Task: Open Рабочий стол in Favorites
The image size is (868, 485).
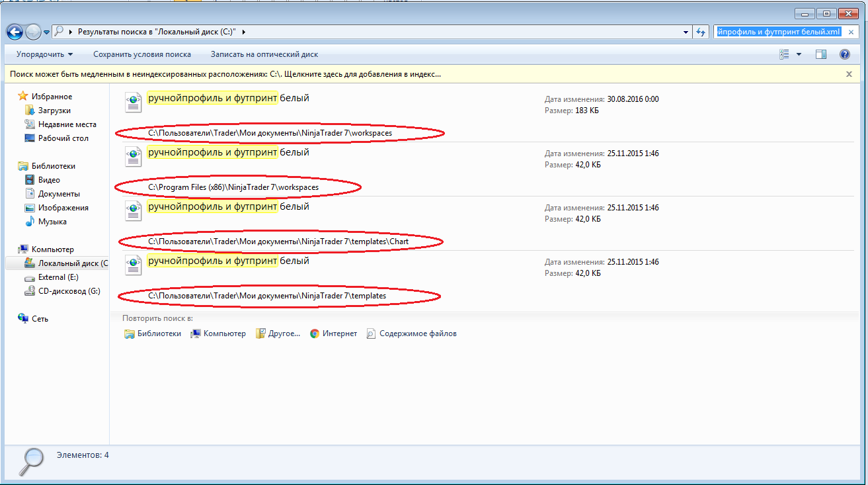Action: [x=63, y=138]
